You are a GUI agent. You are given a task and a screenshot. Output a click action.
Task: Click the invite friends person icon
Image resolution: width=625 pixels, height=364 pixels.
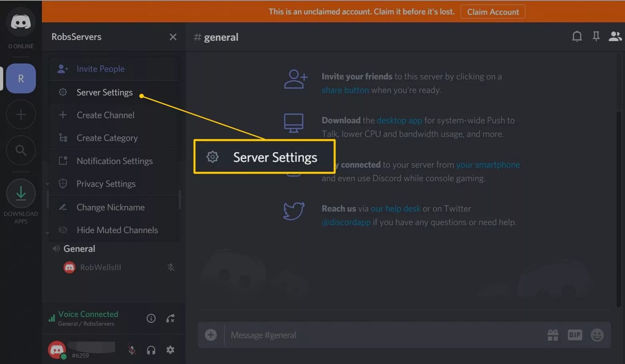point(296,79)
